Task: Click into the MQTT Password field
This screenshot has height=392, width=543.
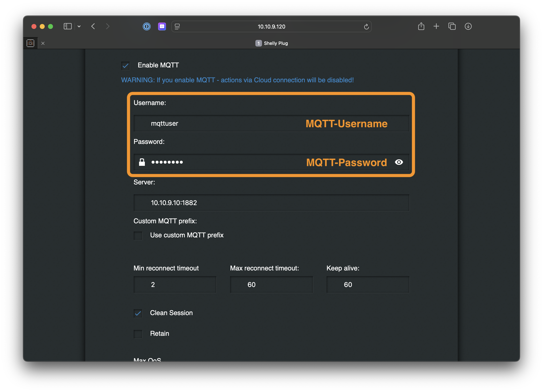Action: tap(271, 162)
